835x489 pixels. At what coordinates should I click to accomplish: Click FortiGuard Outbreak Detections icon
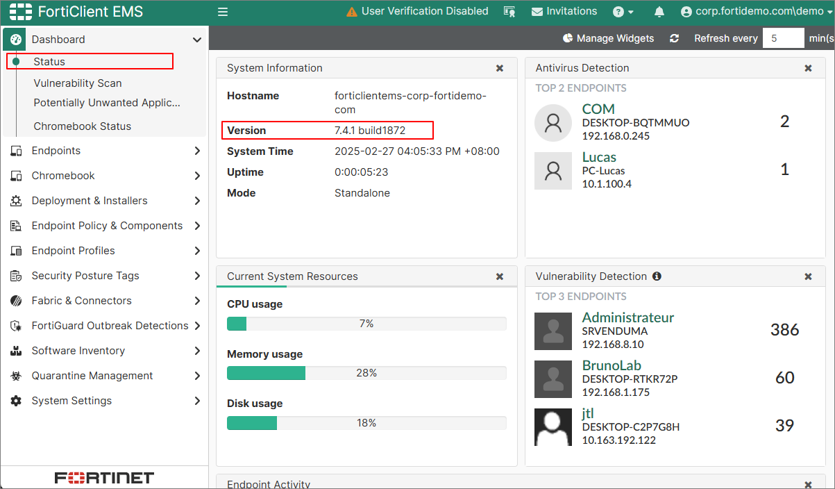(x=16, y=326)
